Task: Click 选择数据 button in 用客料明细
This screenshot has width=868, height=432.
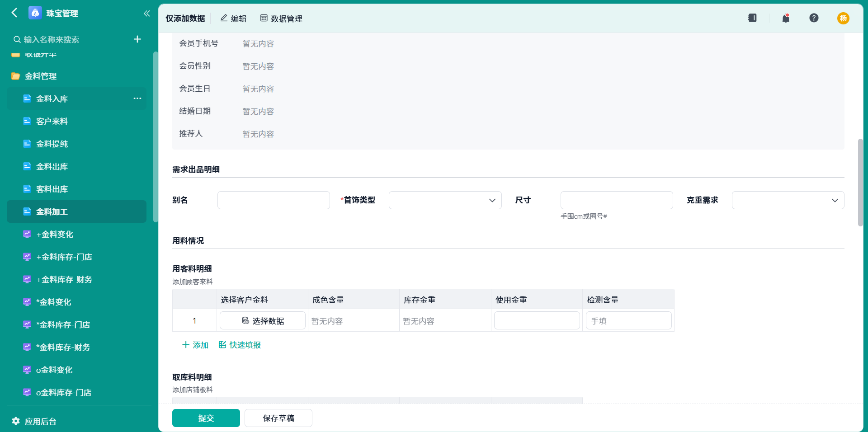Action: [x=263, y=320]
